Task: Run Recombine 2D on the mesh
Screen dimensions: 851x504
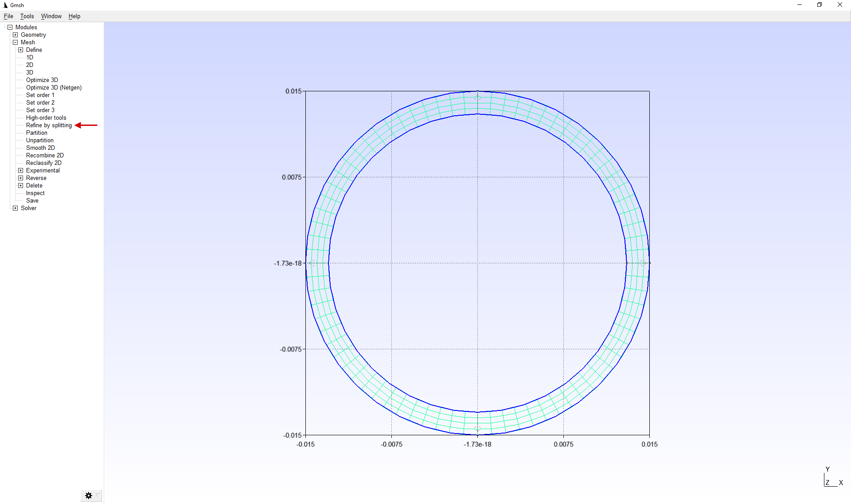Action: point(45,155)
